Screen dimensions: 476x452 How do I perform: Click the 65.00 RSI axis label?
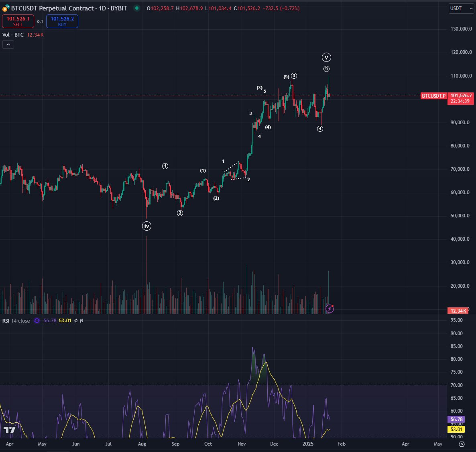pyautogui.click(x=457, y=398)
